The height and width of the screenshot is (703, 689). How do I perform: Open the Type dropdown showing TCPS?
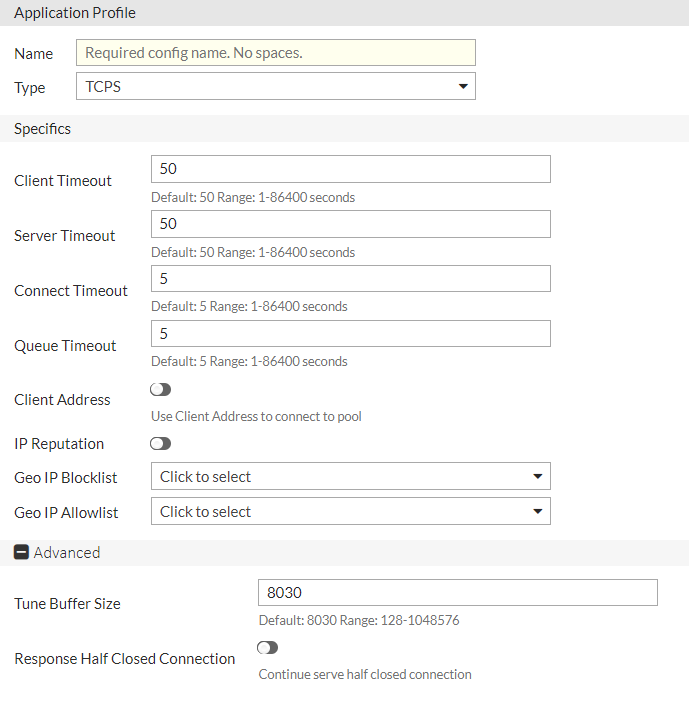click(x=275, y=87)
